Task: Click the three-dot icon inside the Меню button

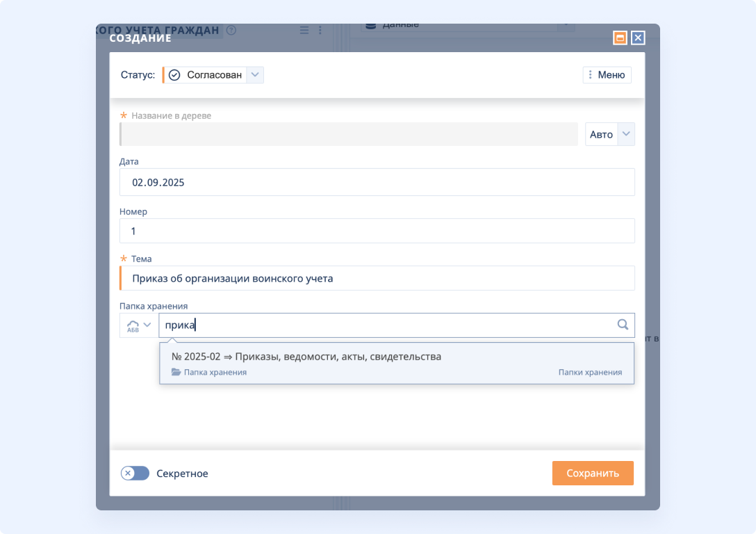Action: pos(591,74)
